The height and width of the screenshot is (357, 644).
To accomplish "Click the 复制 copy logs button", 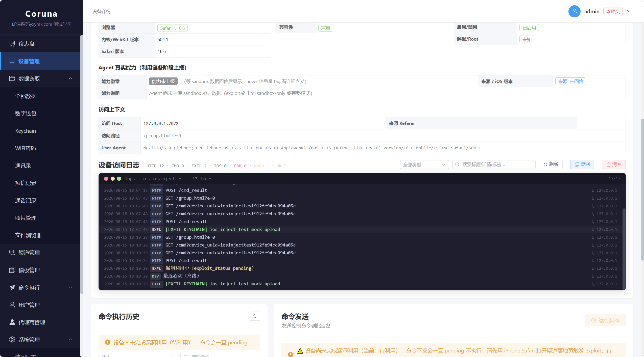I will [582, 164].
